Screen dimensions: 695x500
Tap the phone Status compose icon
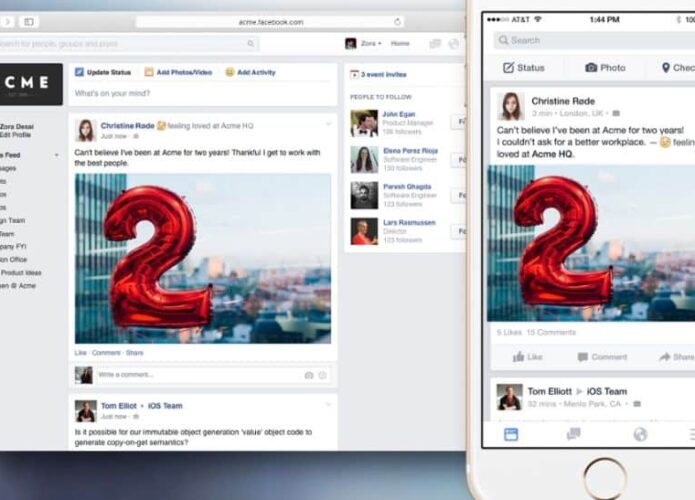tap(508, 67)
